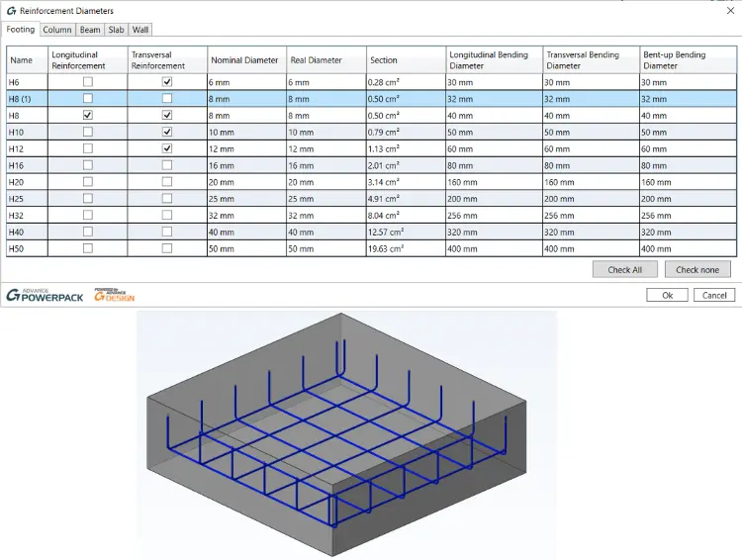
Task: Click H32's 256 mm Transversal Bending Diameter cell
Action: click(x=591, y=216)
